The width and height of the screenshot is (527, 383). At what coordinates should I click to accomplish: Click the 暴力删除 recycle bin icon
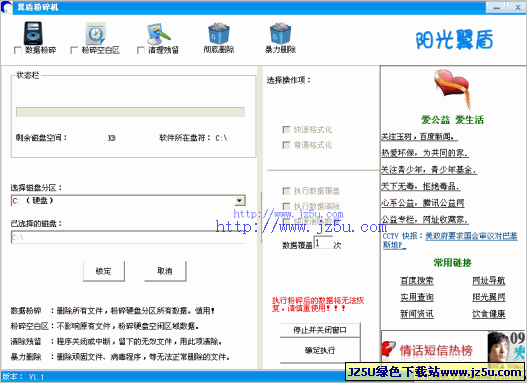tap(280, 33)
